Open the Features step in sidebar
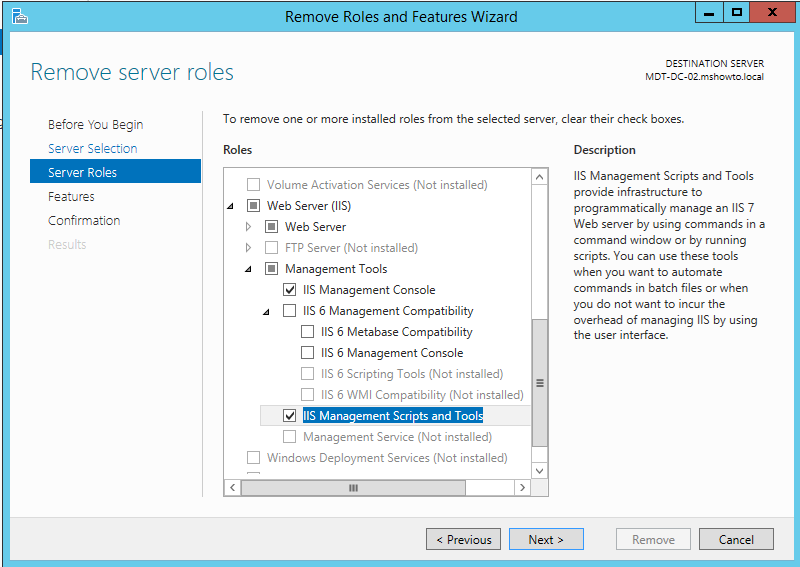 [x=71, y=196]
